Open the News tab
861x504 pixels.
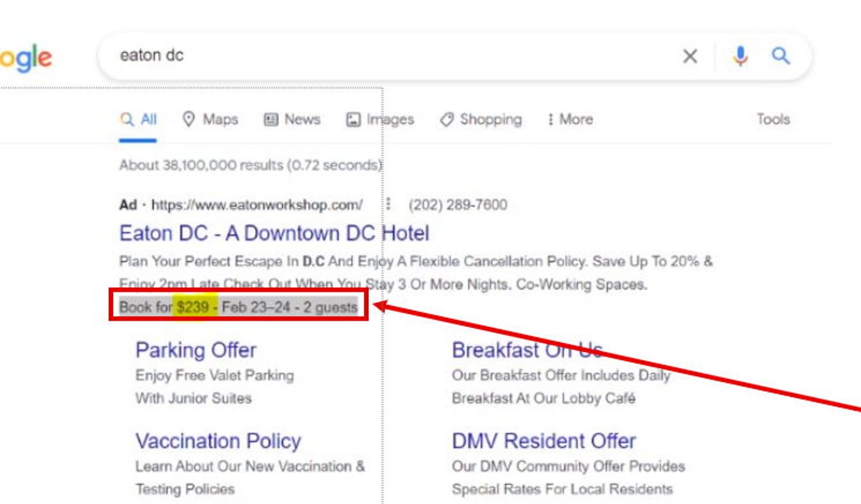pos(292,119)
